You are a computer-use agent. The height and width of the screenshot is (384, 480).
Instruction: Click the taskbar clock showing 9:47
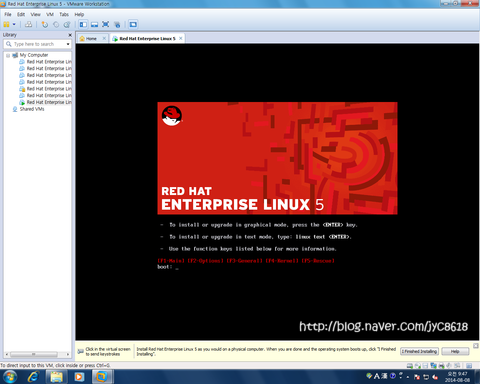(457, 377)
